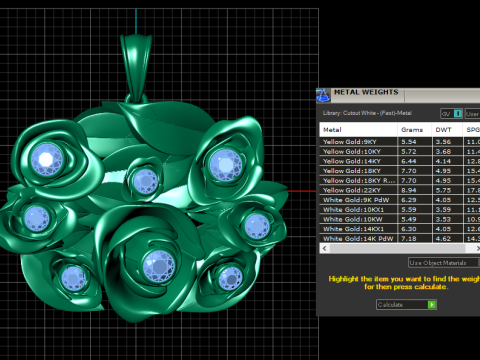480x360 pixels.
Task: Select the White Gold:9K PdW row
Action: pyautogui.click(x=400, y=200)
